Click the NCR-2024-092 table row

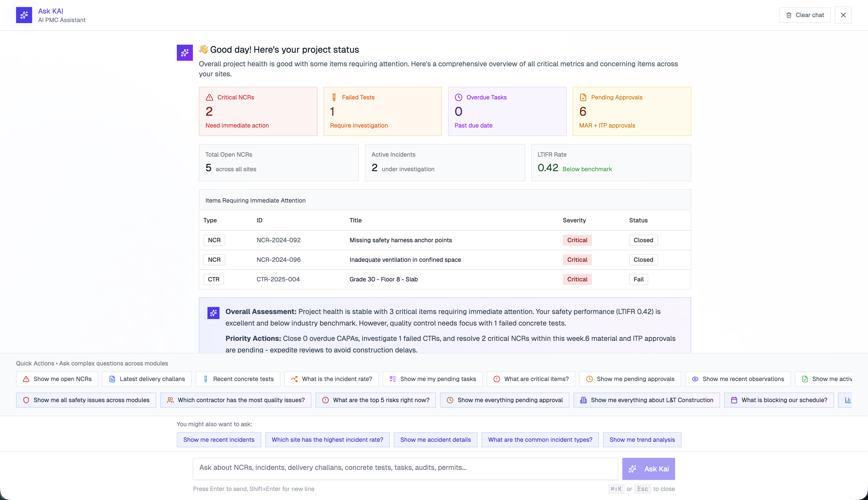click(400, 240)
